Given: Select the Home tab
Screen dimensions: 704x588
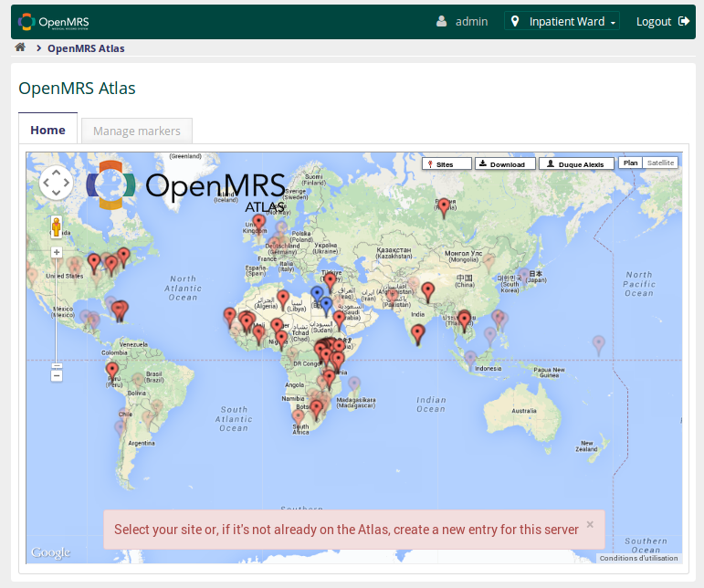Looking at the screenshot, I should (x=47, y=130).
